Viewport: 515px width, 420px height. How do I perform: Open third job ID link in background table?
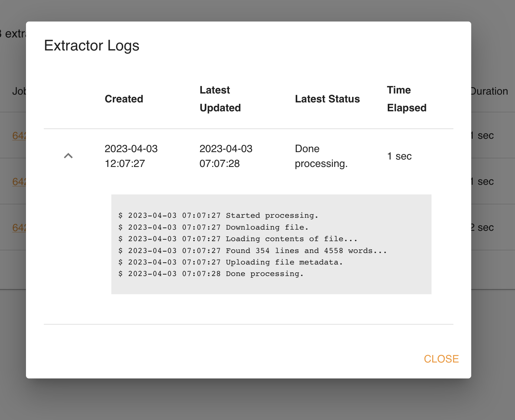(x=19, y=227)
